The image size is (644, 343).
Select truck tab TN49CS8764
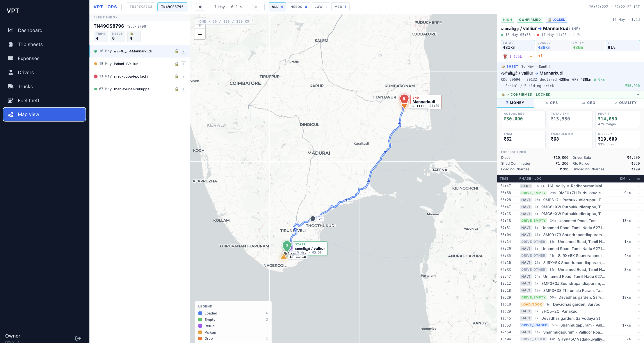pos(141,7)
